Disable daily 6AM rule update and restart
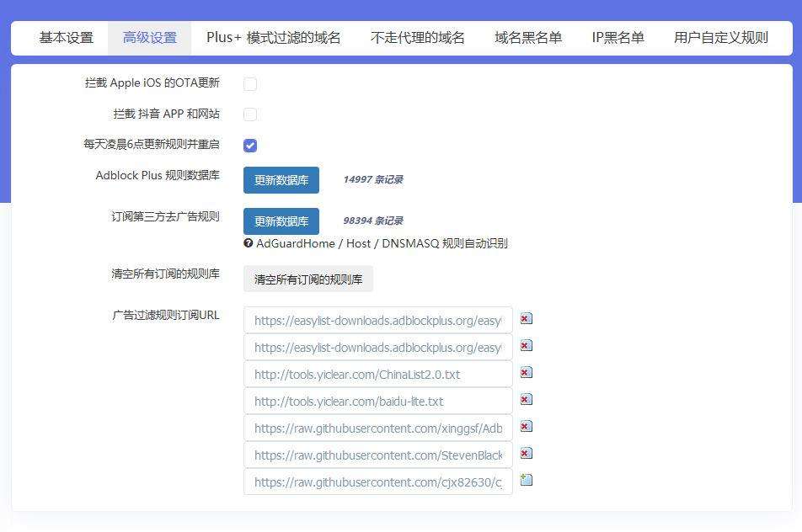802x532 pixels. pyautogui.click(x=250, y=145)
